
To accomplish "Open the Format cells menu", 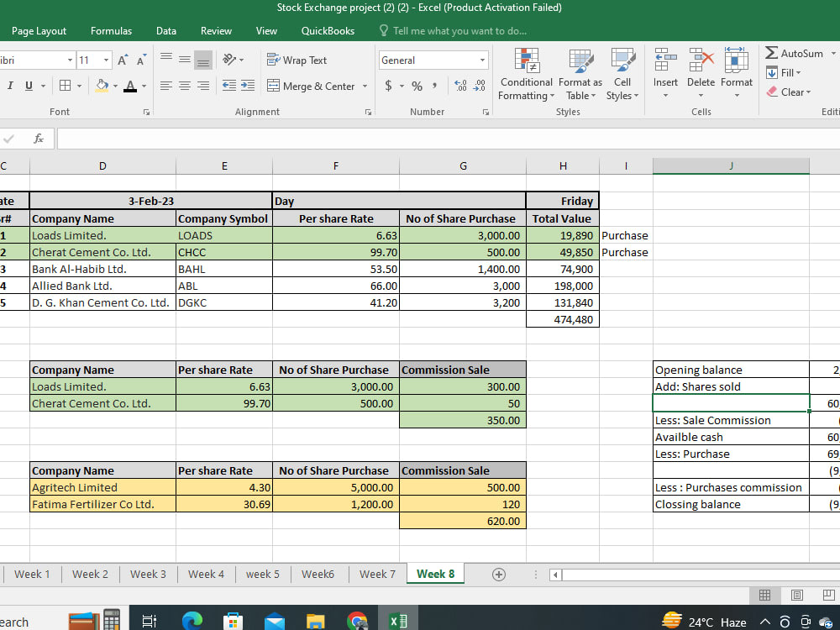I will (x=737, y=74).
